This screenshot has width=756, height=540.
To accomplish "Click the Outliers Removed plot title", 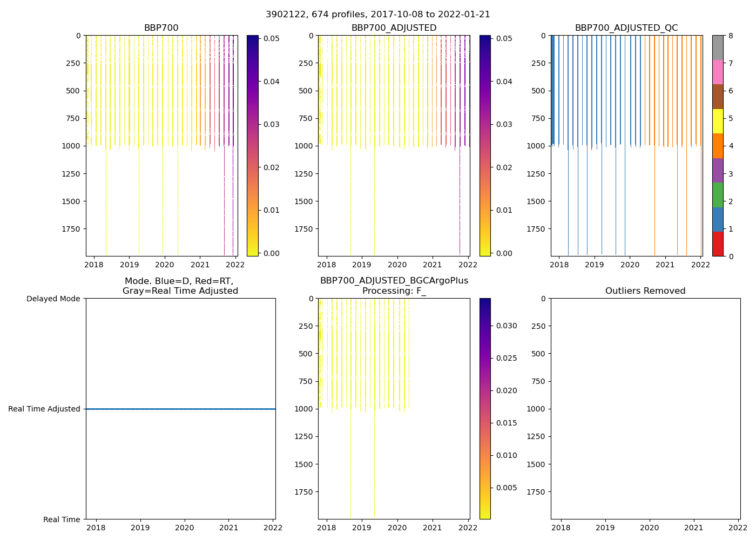I will [x=645, y=291].
